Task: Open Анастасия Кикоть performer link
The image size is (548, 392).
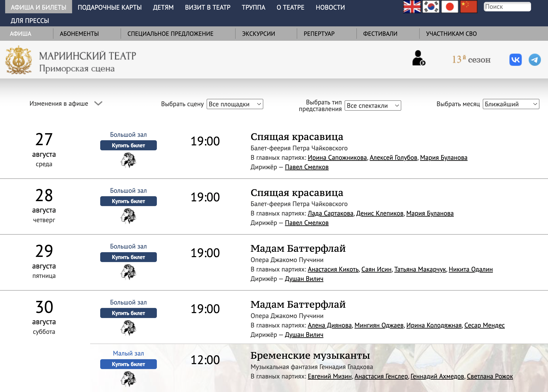Action: pos(333,269)
